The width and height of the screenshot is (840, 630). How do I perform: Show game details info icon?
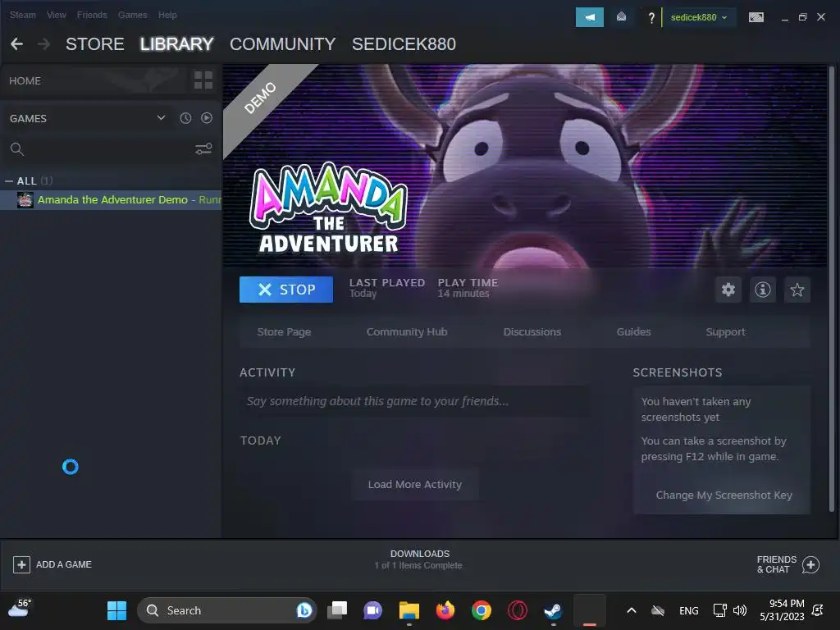[762, 290]
